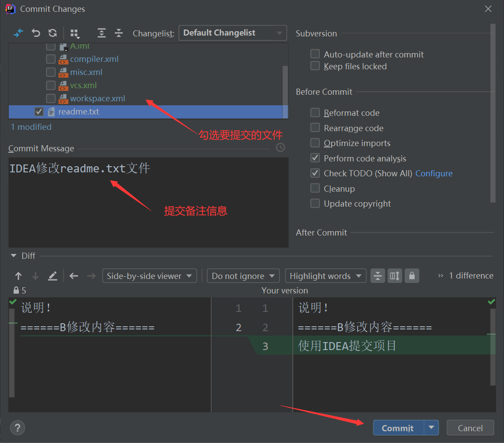Image resolution: width=504 pixels, height=443 pixels.
Task: Click into the Commit Message text area
Action: click(x=148, y=202)
